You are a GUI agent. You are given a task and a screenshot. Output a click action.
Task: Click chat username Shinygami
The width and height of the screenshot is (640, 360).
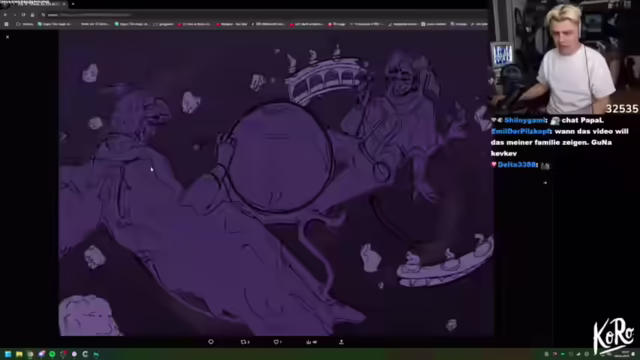coord(524,120)
